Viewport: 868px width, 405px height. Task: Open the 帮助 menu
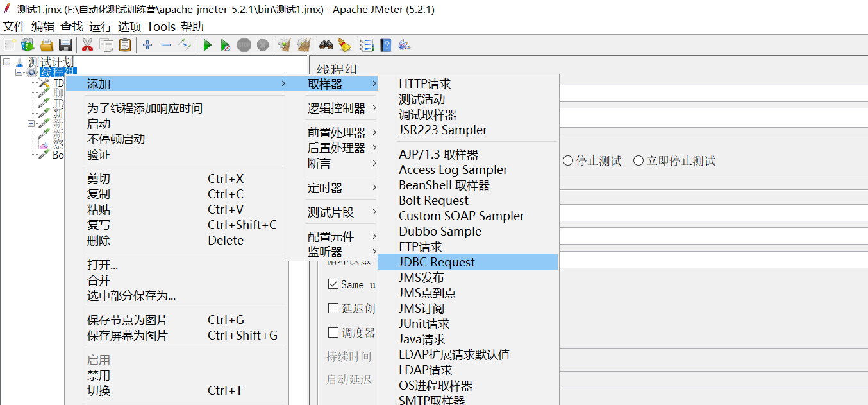point(192,26)
